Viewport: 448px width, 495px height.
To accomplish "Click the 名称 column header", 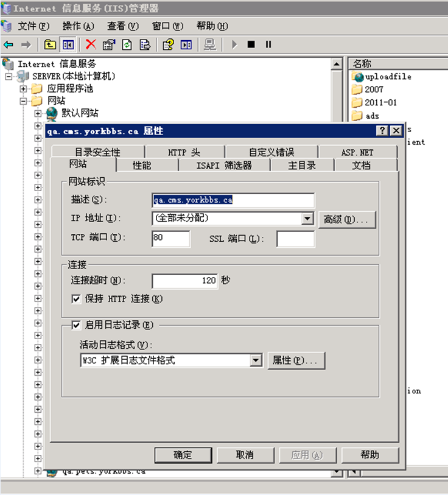I will click(399, 64).
